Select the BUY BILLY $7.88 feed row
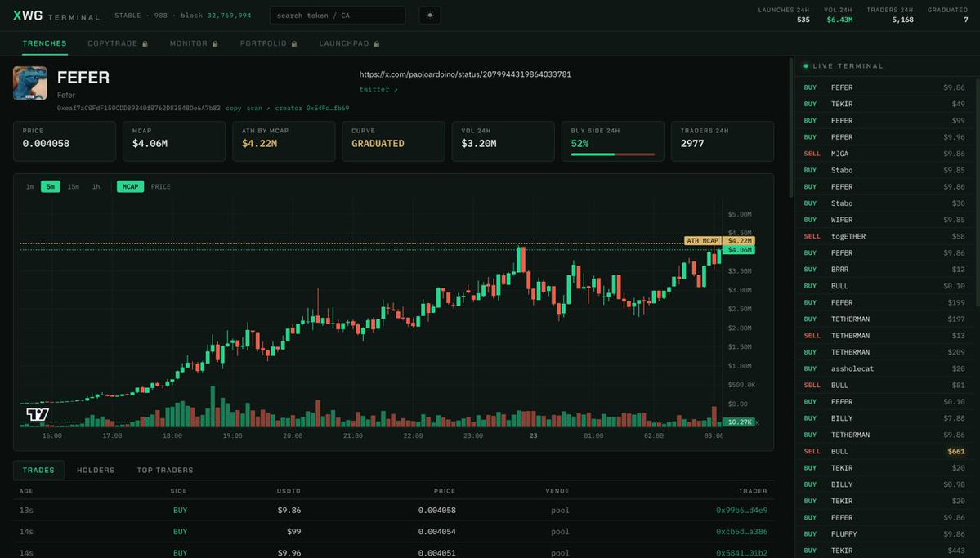 coord(884,418)
